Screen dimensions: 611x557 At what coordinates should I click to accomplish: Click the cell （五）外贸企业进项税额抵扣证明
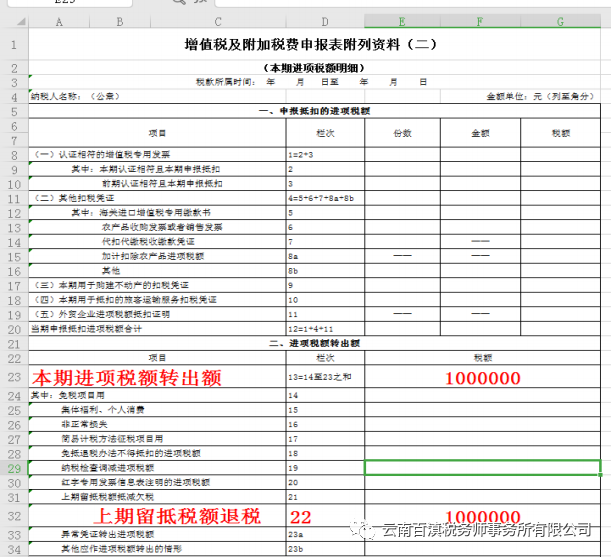point(157,314)
